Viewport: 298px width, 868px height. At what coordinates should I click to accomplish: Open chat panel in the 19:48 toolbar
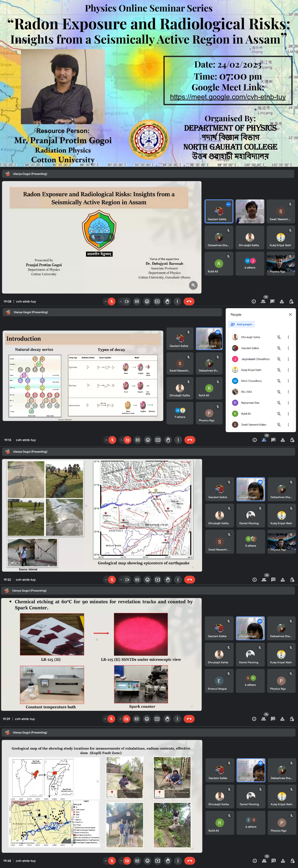273,861
